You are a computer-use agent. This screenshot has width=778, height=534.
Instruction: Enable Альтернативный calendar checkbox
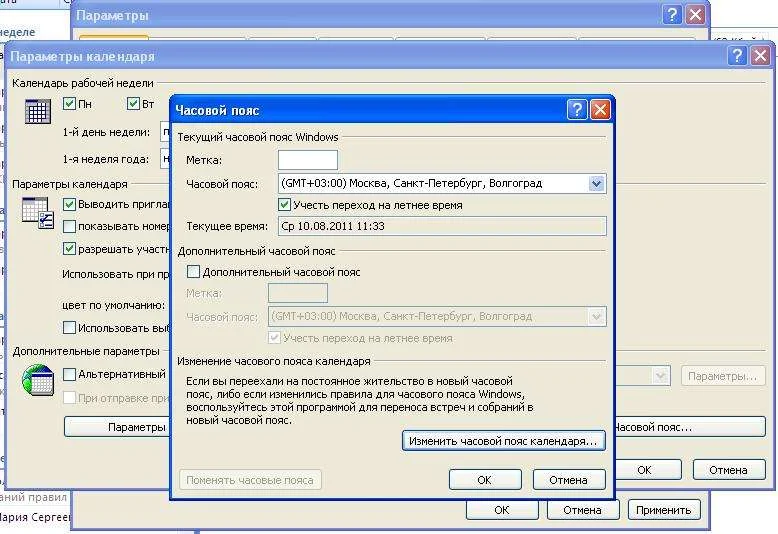tap(69, 374)
